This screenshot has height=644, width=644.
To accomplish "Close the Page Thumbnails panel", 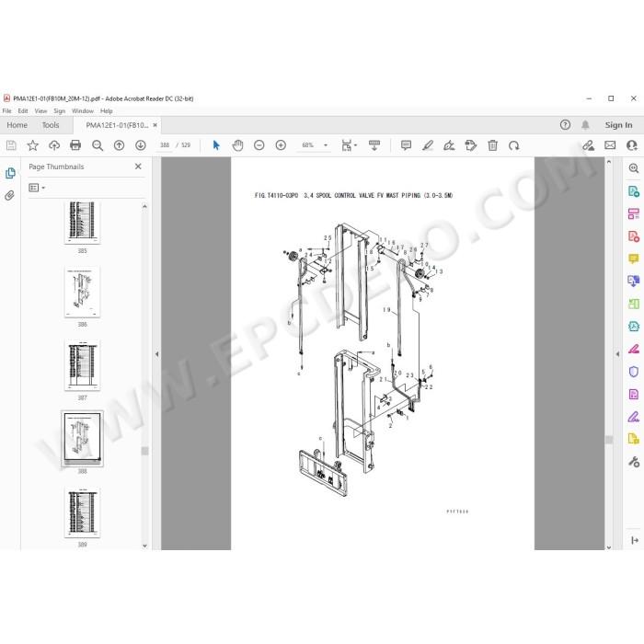I will coord(138,167).
